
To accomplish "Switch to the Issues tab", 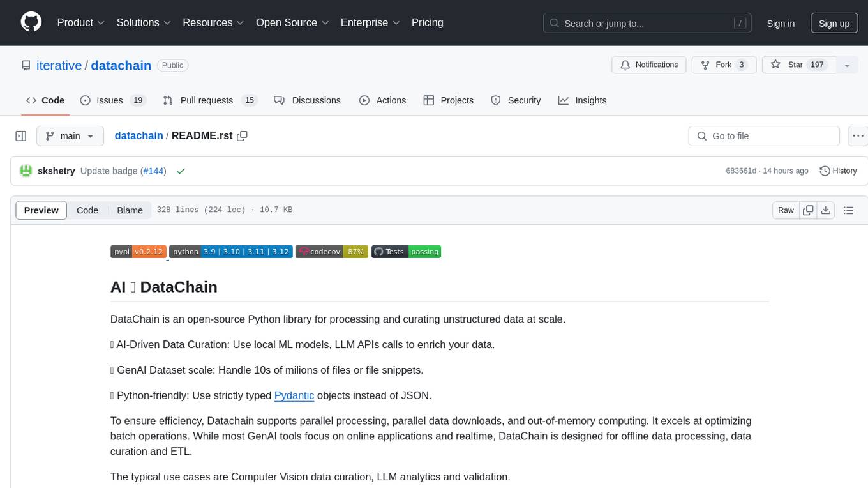I will 113,100.
